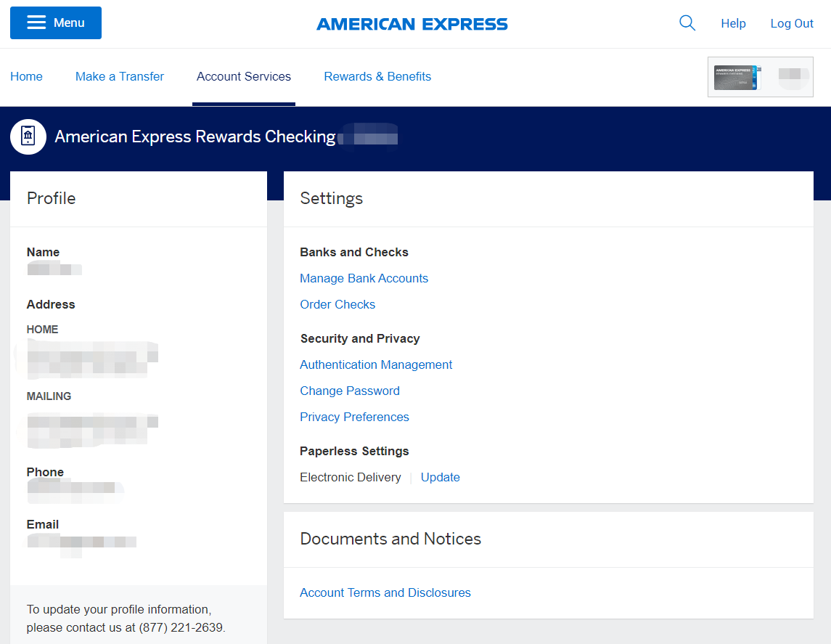Open Manage Bank Accounts
Image resolution: width=831 pixels, height=644 pixels.
[x=364, y=278]
